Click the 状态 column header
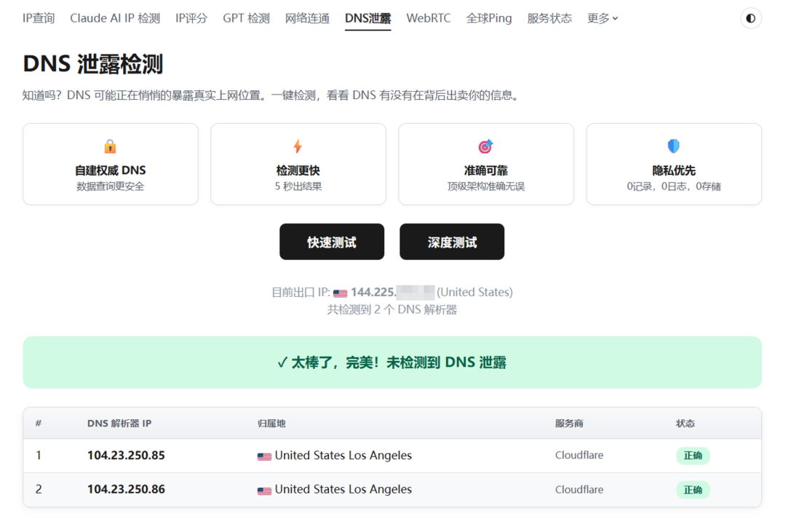 tap(686, 424)
